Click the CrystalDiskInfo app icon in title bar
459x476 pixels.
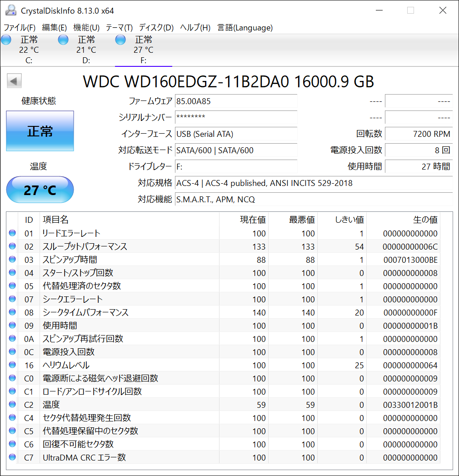[11, 10]
